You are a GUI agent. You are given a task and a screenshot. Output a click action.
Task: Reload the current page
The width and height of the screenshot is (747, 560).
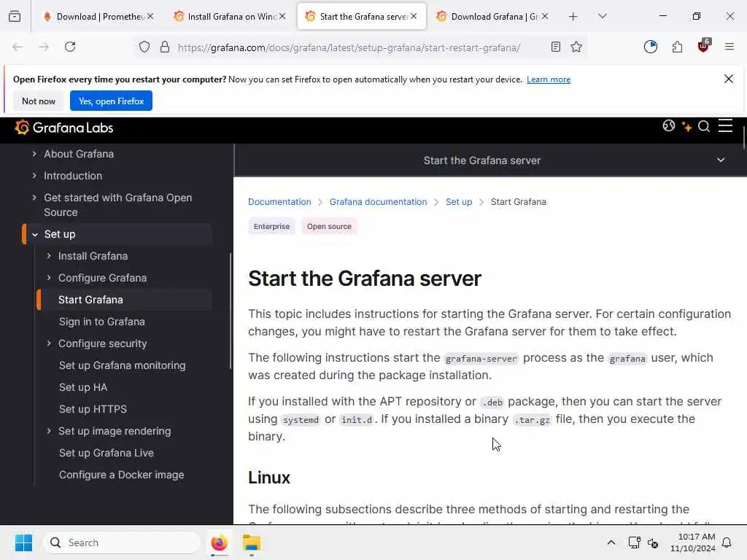70,47
